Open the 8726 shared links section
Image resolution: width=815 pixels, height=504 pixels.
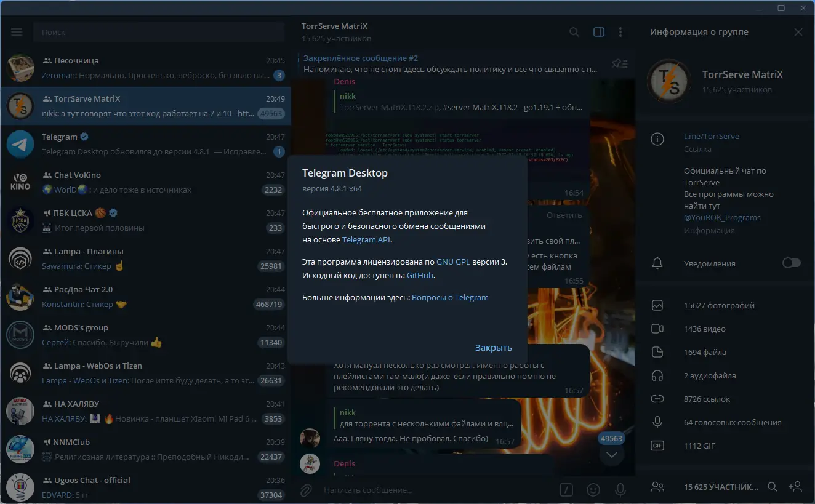click(725, 399)
